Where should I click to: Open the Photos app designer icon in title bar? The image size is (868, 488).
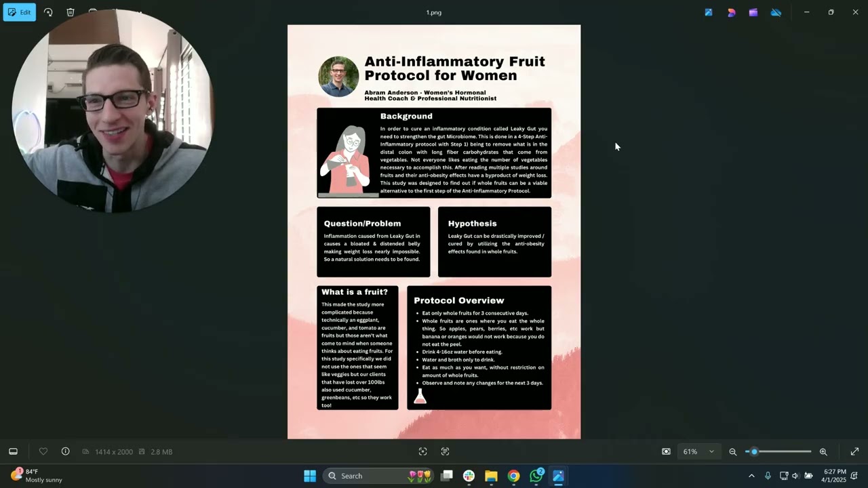(x=709, y=12)
